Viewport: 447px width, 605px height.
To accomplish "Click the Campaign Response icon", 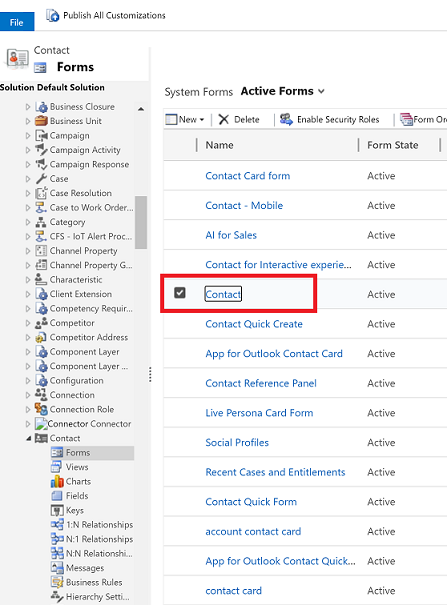I will [x=41, y=164].
